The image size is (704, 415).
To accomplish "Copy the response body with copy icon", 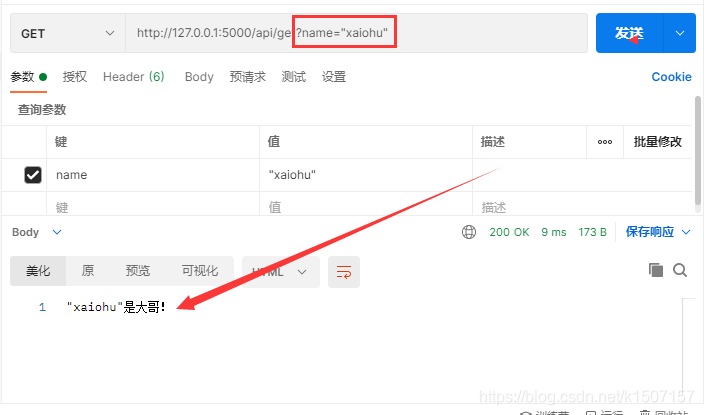I will tap(656, 270).
